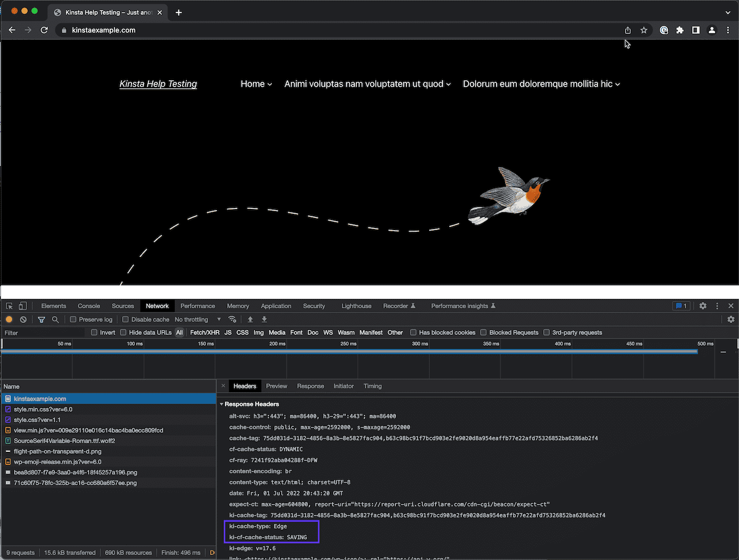
Task: Switch to the Performance panel
Action: 197,306
